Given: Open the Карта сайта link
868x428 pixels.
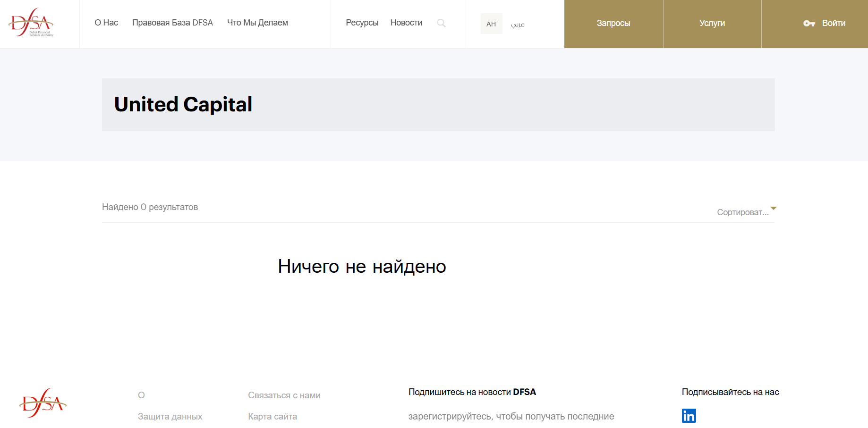Looking at the screenshot, I should (272, 417).
